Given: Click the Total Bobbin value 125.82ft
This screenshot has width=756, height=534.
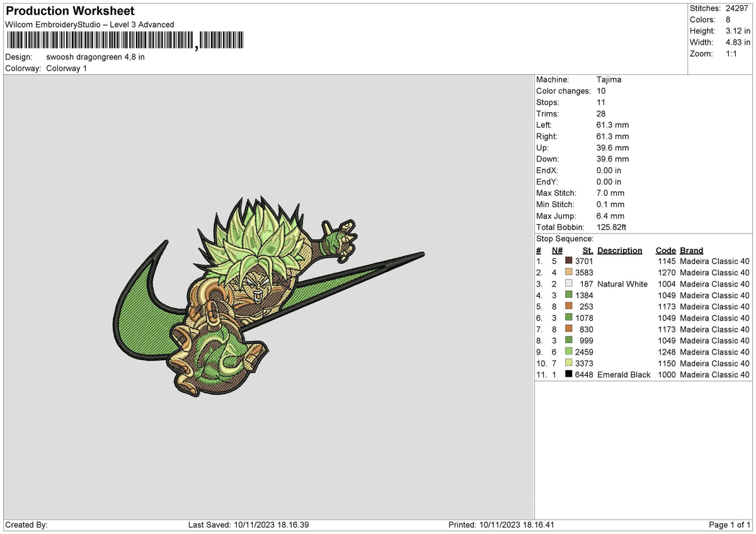Looking at the screenshot, I should click(612, 227).
